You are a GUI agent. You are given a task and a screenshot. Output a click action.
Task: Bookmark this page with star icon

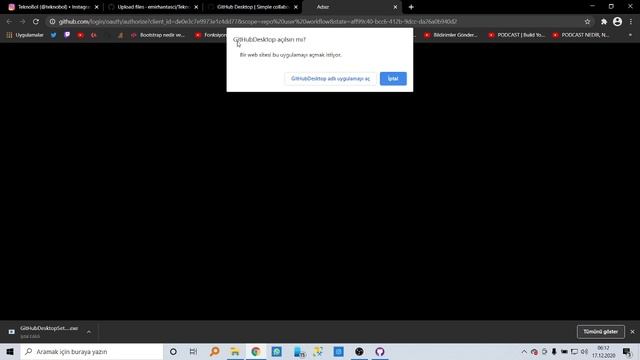587,22
